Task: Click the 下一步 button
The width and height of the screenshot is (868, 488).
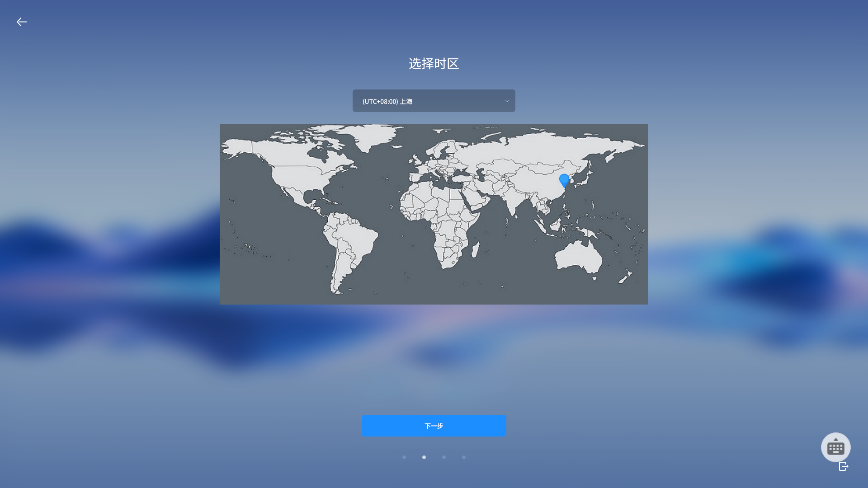Action: coord(434,426)
